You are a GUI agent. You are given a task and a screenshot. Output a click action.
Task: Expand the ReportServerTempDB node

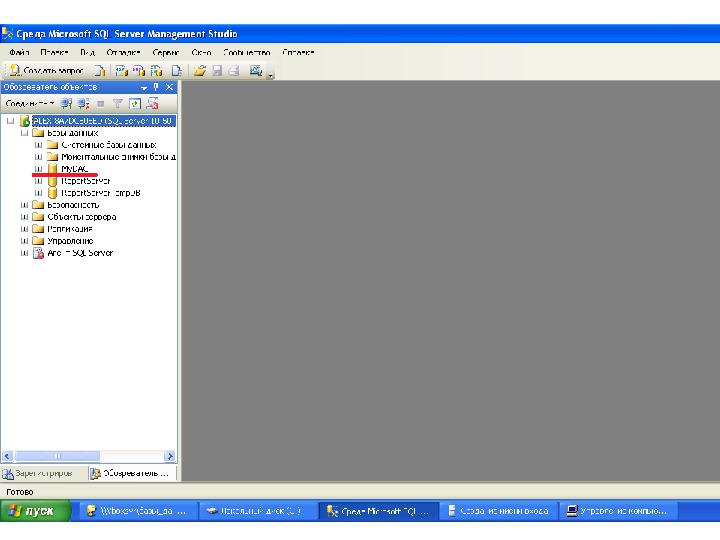point(38,193)
